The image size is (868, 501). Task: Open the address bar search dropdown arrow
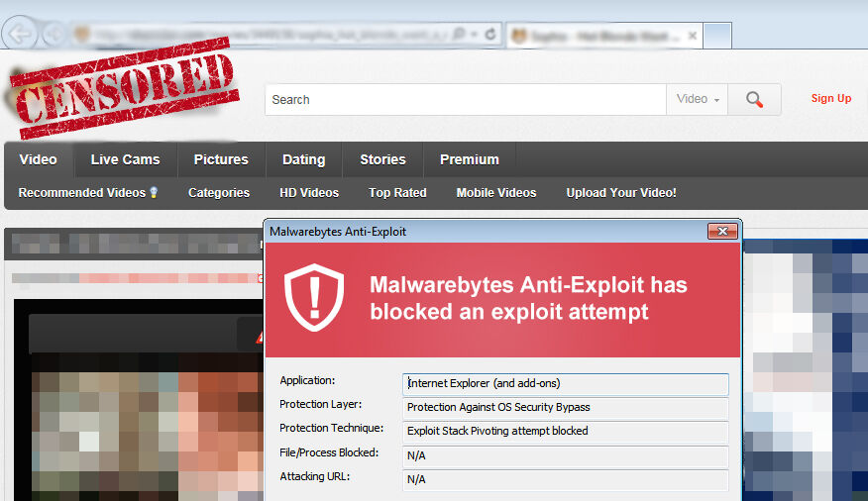(x=475, y=35)
